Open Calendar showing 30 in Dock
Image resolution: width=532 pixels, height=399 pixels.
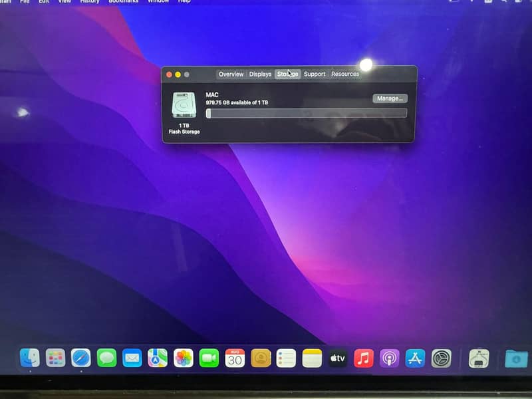coord(235,358)
